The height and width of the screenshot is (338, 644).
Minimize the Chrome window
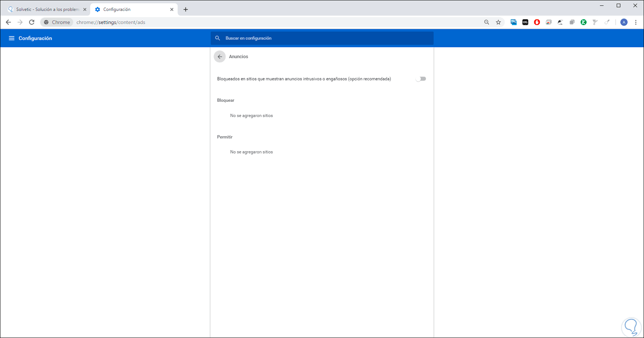[602, 5]
